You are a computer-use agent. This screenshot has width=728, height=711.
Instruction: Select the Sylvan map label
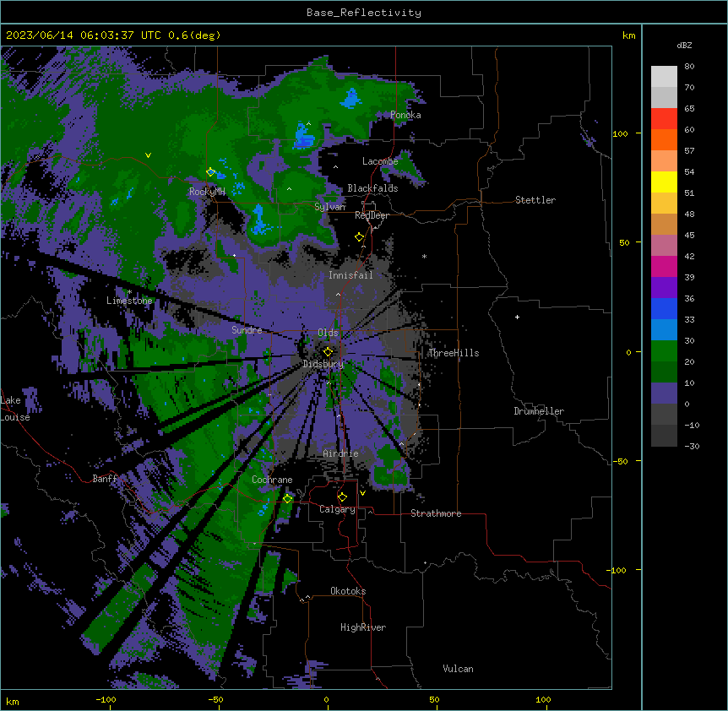329,207
